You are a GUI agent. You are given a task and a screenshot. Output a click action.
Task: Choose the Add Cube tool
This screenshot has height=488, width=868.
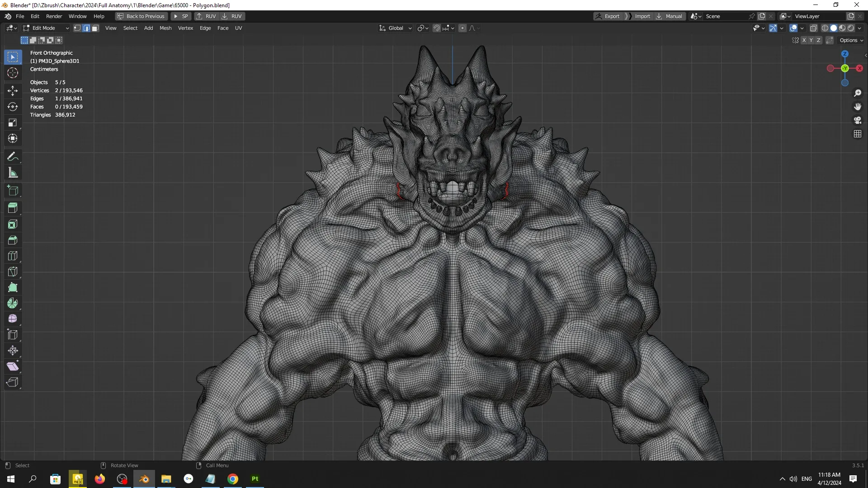click(13, 191)
